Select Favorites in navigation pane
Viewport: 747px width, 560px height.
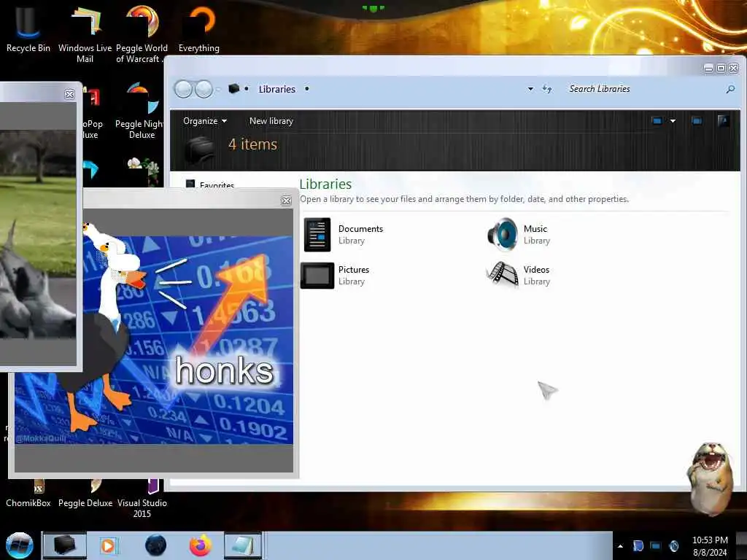[210, 184]
